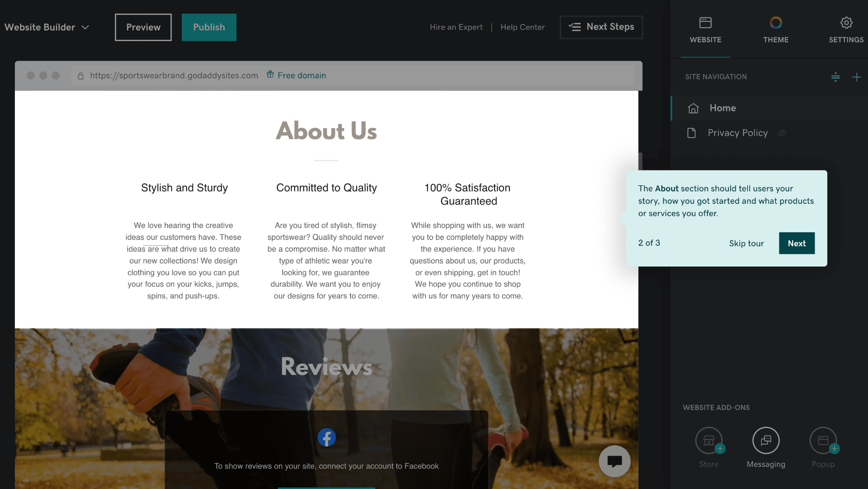Click the site navigation filter icon
The width and height of the screenshot is (868, 489).
point(835,76)
